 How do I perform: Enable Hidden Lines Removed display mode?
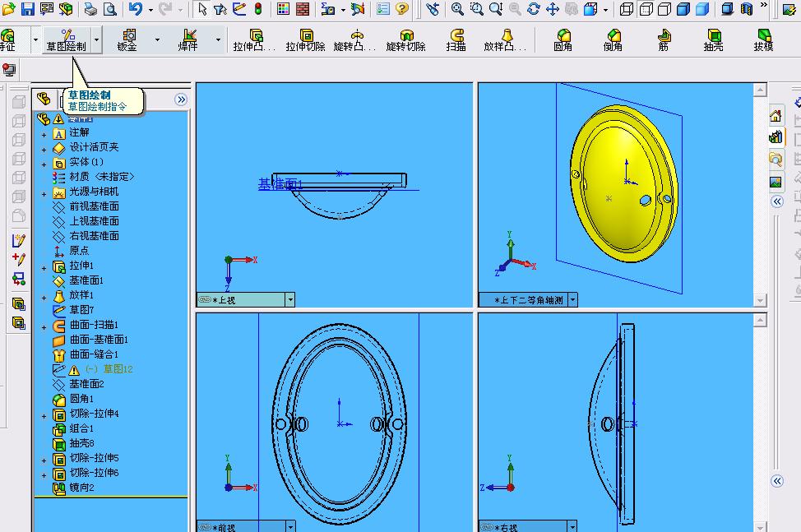coord(664,9)
